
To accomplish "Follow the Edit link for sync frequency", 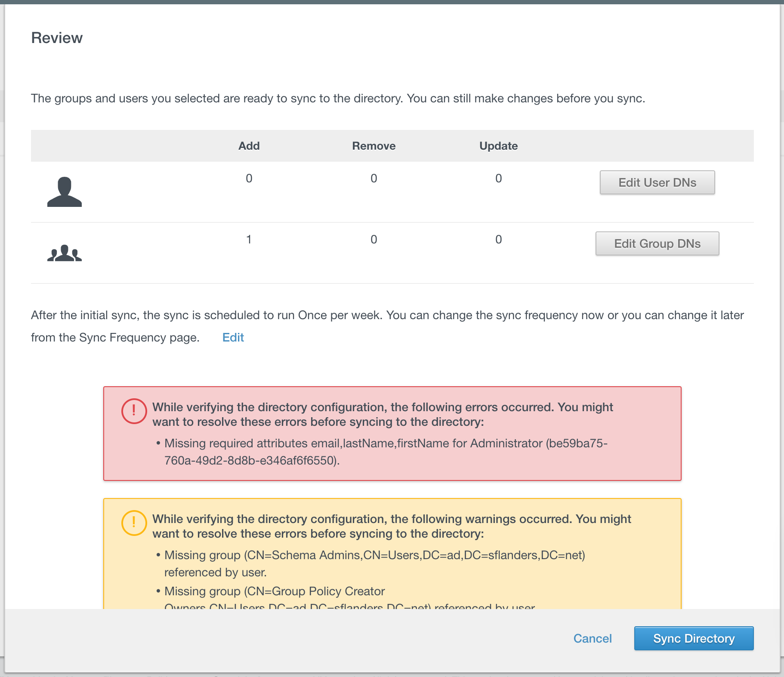I will [233, 338].
